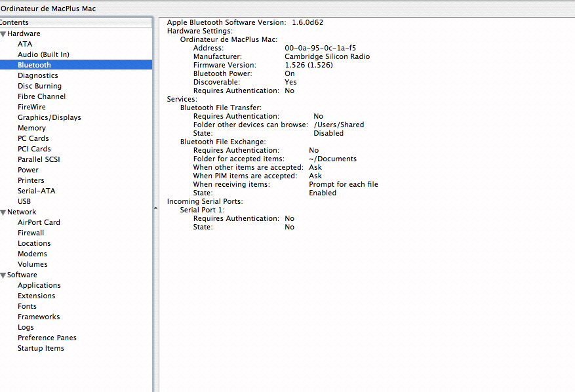Select Power in the Hardware list
The width and height of the screenshot is (575, 392).
[x=28, y=170]
